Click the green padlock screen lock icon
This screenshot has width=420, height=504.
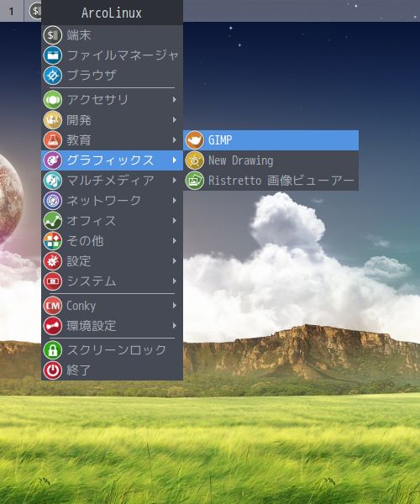tap(53, 350)
